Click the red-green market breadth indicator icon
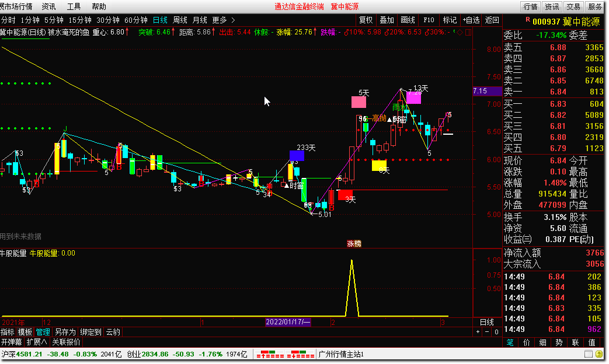The height and width of the screenshot is (364, 609). point(285,354)
